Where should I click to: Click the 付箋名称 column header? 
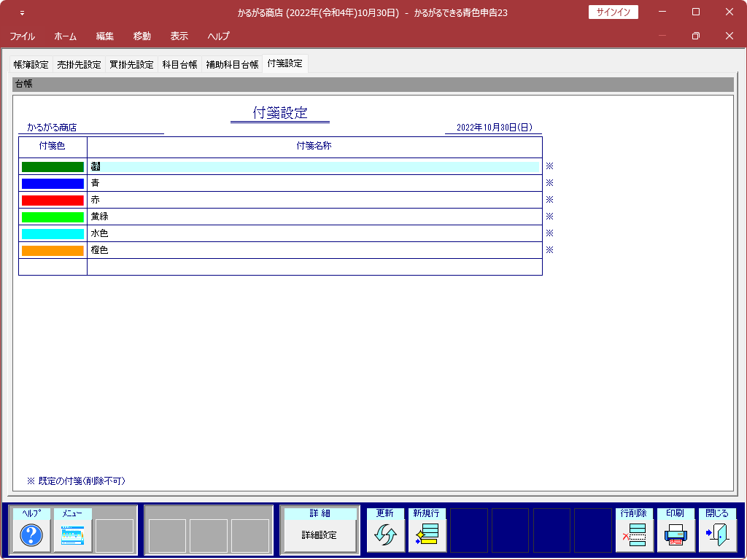[314, 147]
